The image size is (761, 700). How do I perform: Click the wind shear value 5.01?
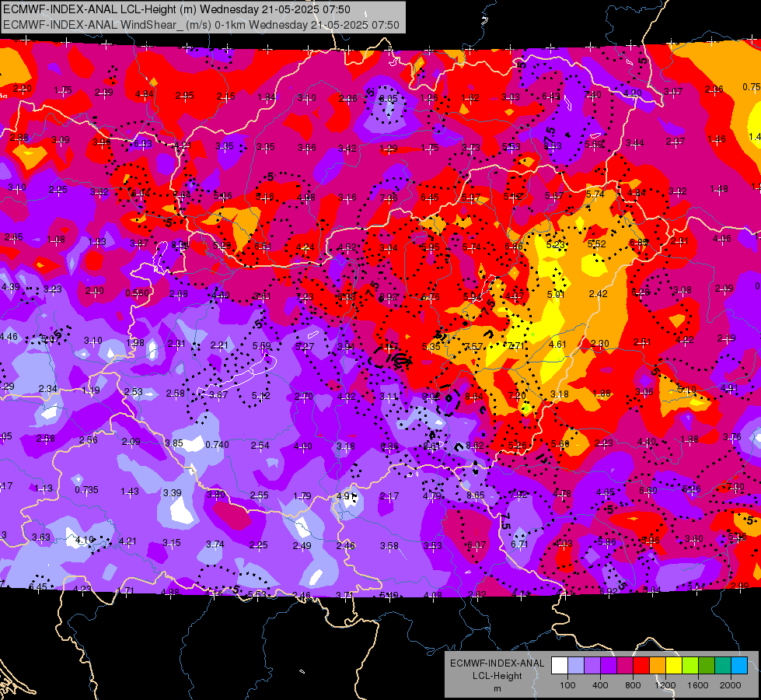pyautogui.click(x=557, y=294)
